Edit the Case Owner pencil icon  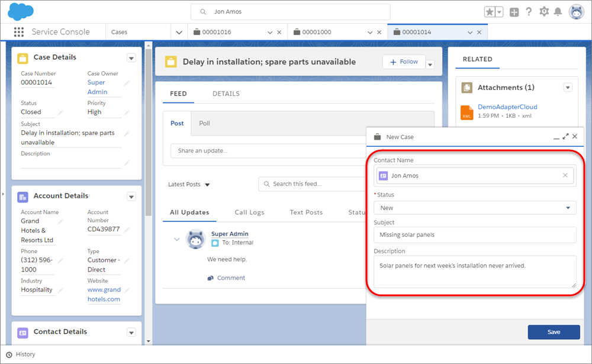pyautogui.click(x=127, y=83)
